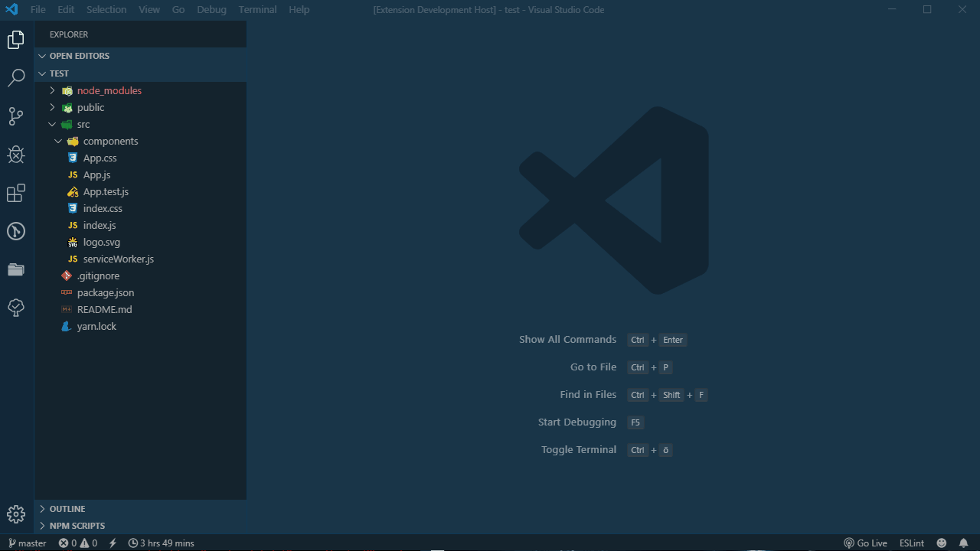Viewport: 980px width, 551px height.
Task: Open the errors and warnings count
Action: [78, 543]
